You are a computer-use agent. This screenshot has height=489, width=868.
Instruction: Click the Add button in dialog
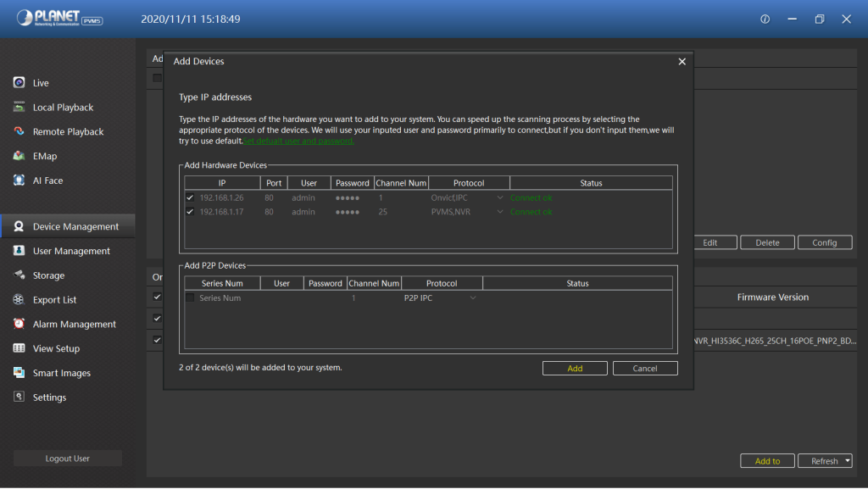(x=575, y=369)
